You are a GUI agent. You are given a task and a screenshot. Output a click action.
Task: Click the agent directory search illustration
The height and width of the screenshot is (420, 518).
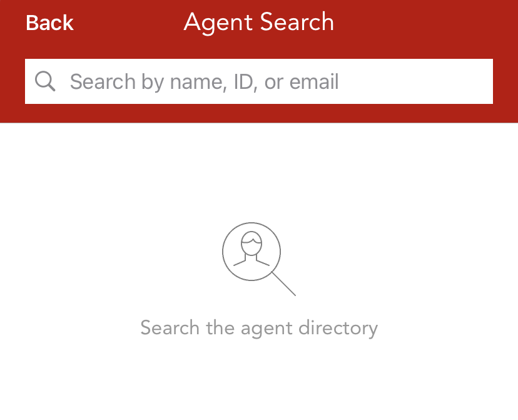click(258, 259)
